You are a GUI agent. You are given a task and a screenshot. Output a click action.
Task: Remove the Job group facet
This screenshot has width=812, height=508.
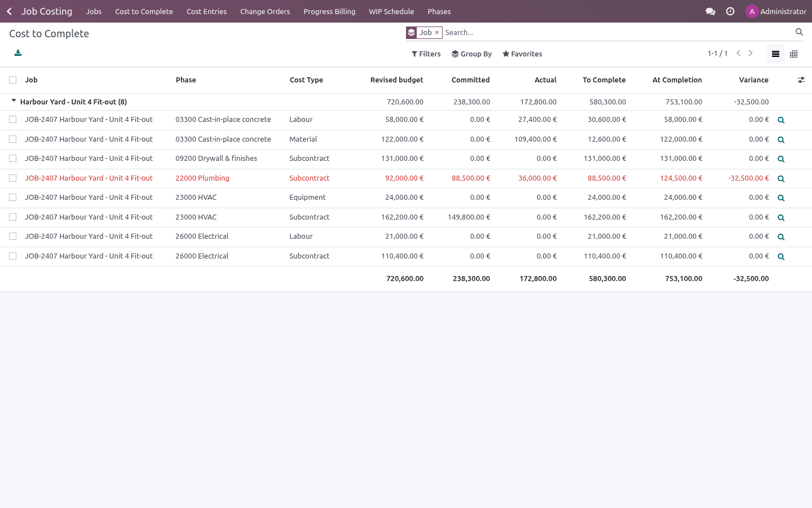click(436, 33)
